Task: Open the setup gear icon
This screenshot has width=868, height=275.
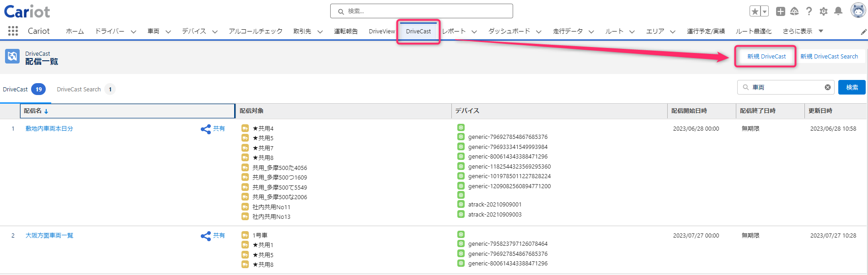Action: (x=824, y=11)
